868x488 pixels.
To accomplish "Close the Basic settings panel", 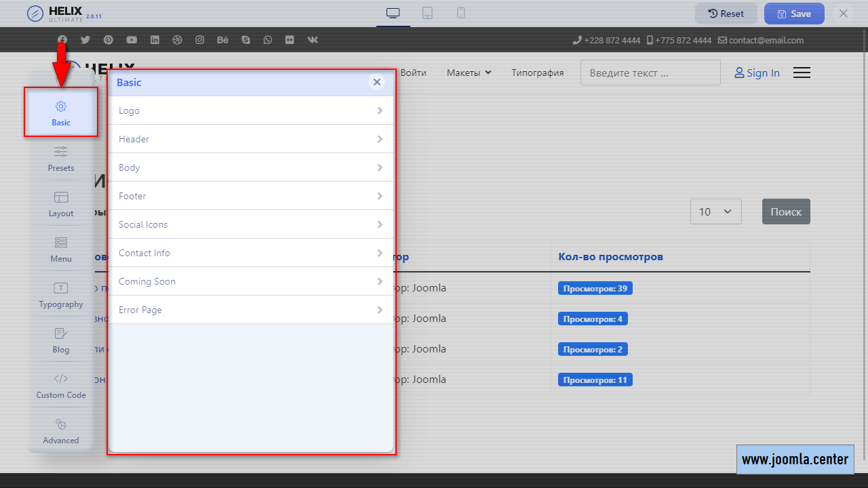I will (377, 82).
